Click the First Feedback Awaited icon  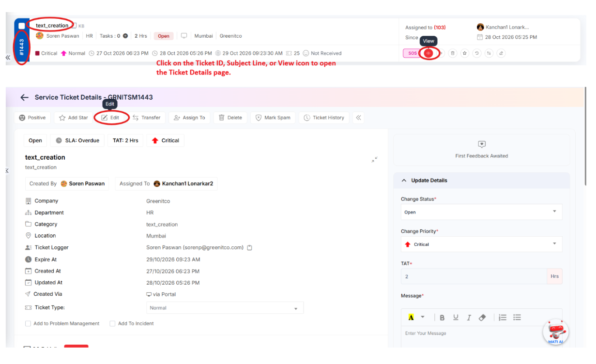pyautogui.click(x=482, y=144)
